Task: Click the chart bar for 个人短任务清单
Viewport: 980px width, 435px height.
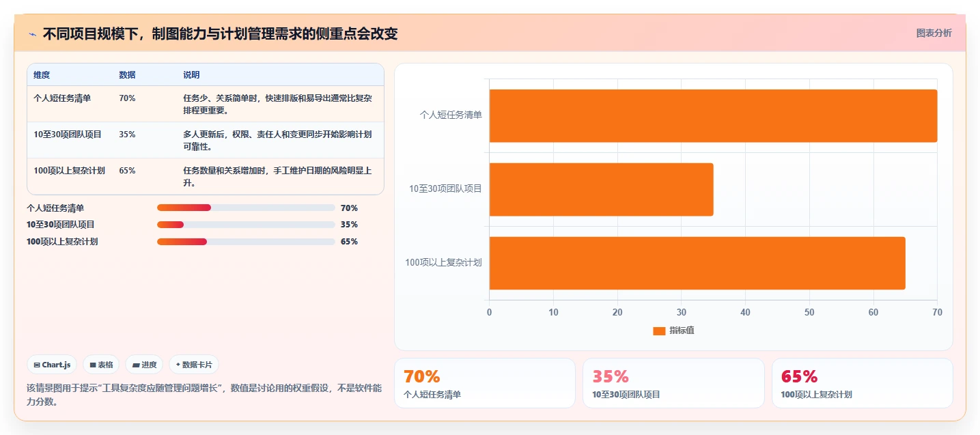Action: [x=713, y=115]
